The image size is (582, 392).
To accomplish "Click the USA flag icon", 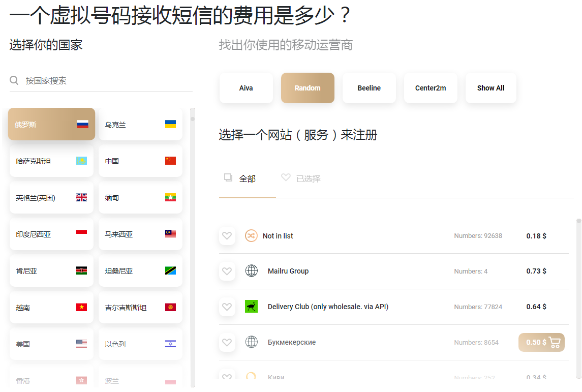I will pos(82,344).
